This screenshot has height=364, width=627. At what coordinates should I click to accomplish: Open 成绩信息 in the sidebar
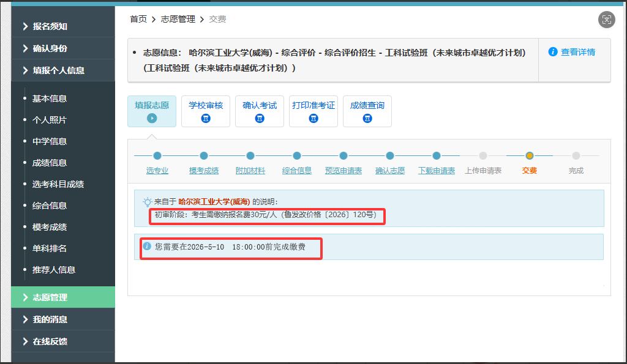pyautogui.click(x=49, y=163)
